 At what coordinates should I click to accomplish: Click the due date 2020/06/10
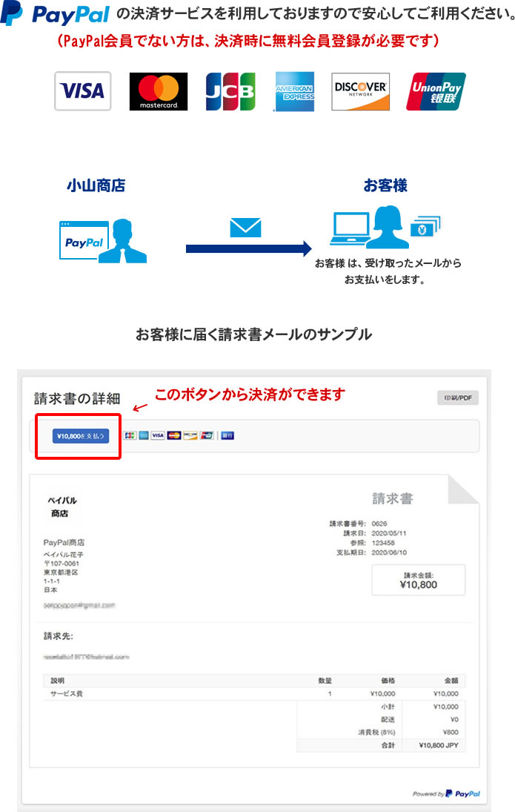tap(389, 552)
